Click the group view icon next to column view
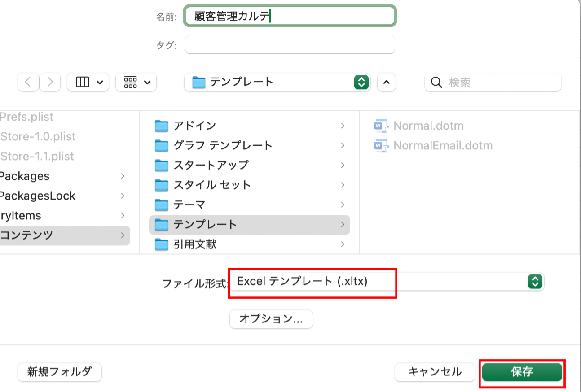 point(130,82)
